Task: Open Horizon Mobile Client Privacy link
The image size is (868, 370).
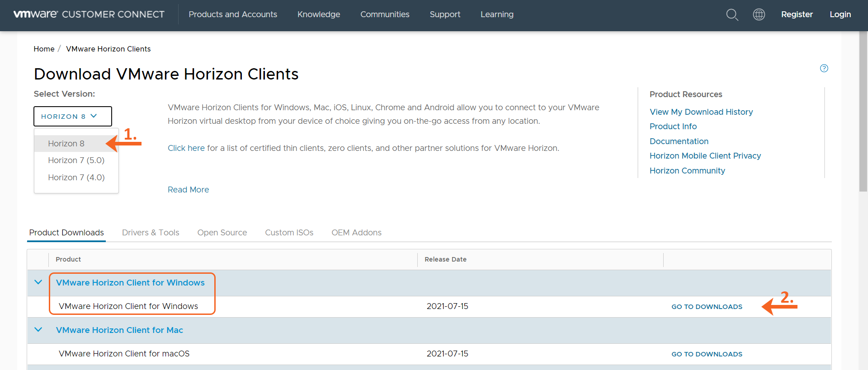Action: pyautogui.click(x=705, y=156)
